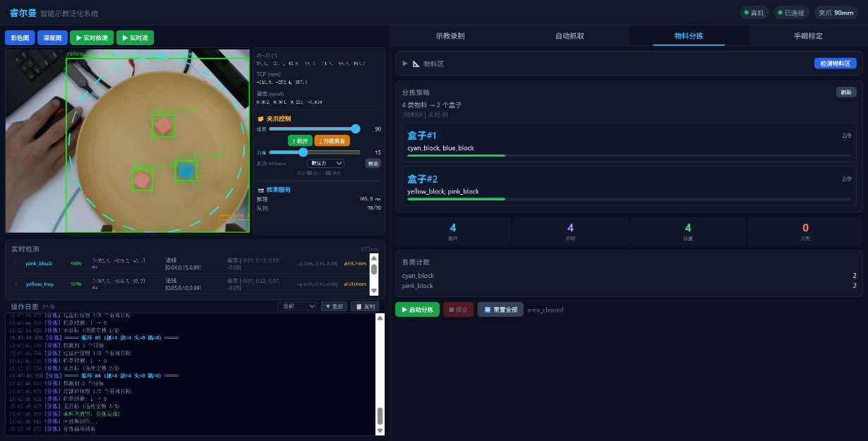
Task: Open the 全部 log filter dropdown
Action: pos(296,306)
